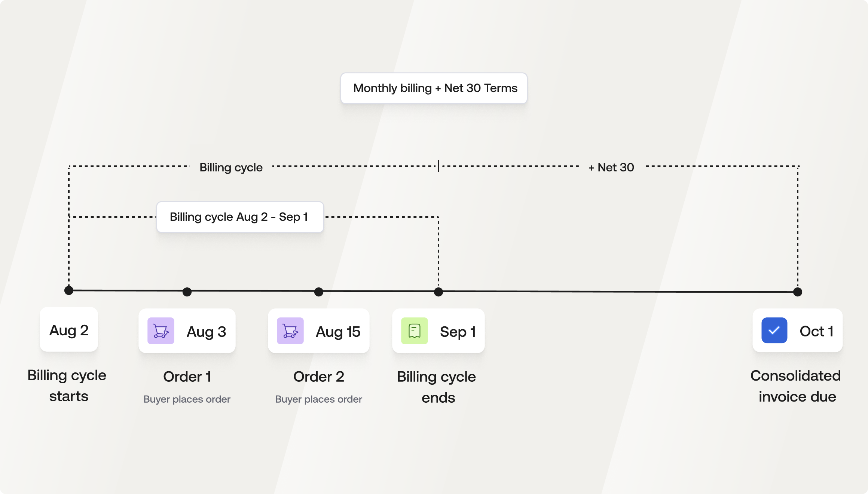
Task: Click the green receipt icon beside Sep 1
Action: 415,331
